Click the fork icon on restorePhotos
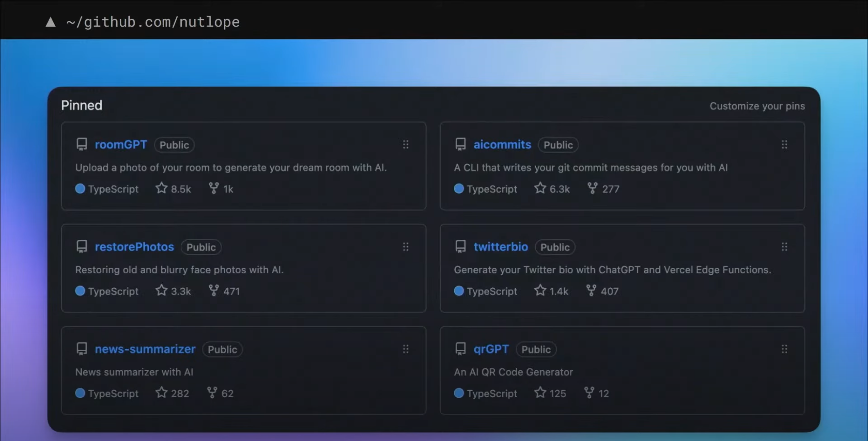The image size is (868, 441). point(214,290)
